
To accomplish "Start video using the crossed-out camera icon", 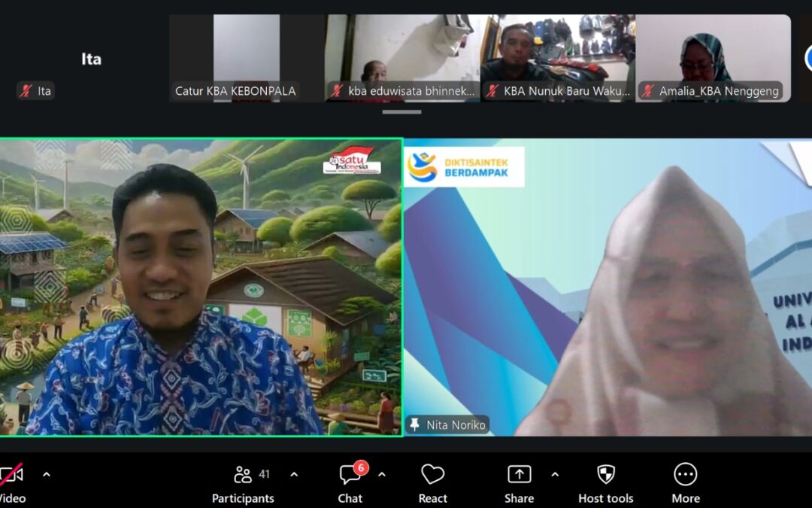I will pos(11,475).
